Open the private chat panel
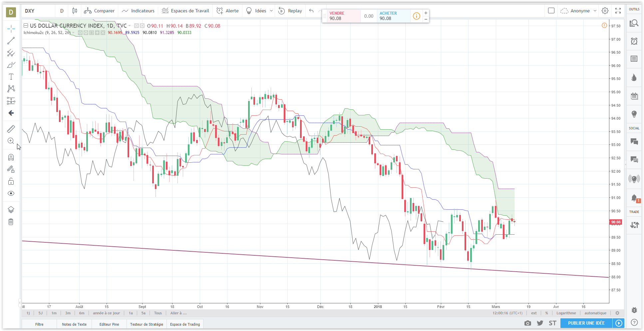 click(x=634, y=160)
